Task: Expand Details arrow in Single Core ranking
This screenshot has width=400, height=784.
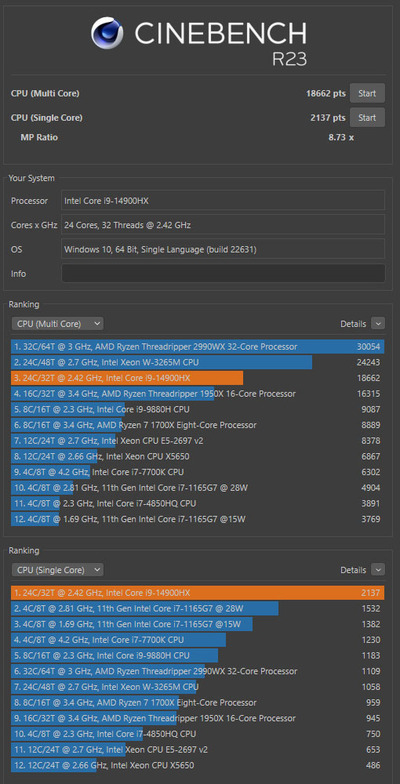Action: 378,570
